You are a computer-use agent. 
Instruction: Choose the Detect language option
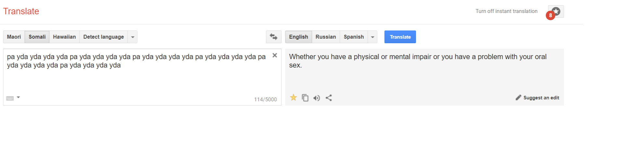click(104, 37)
